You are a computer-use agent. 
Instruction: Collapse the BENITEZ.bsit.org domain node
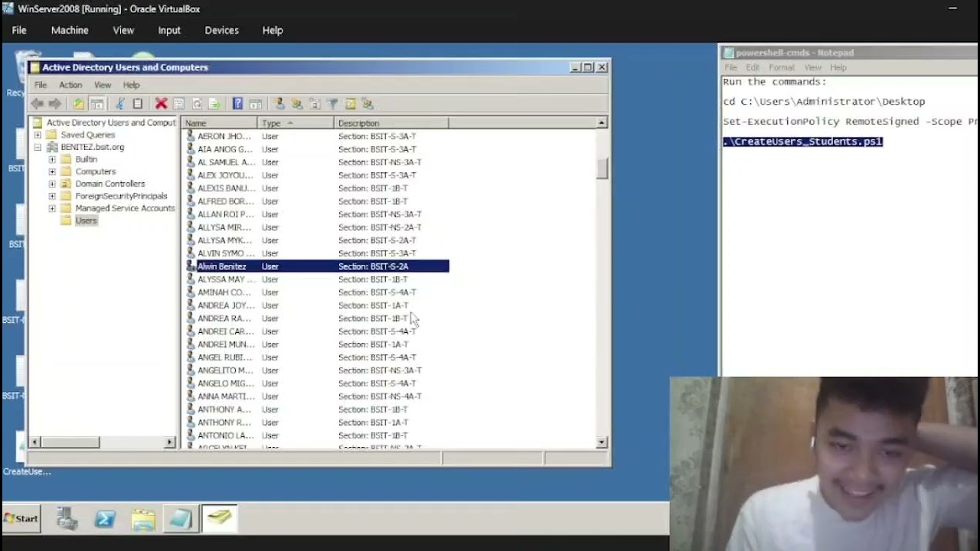point(38,147)
